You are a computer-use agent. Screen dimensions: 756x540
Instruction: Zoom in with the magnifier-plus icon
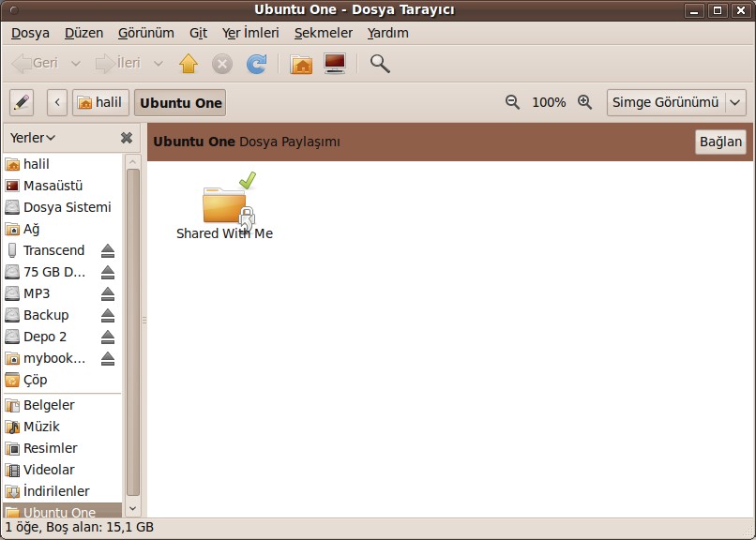tap(583, 102)
